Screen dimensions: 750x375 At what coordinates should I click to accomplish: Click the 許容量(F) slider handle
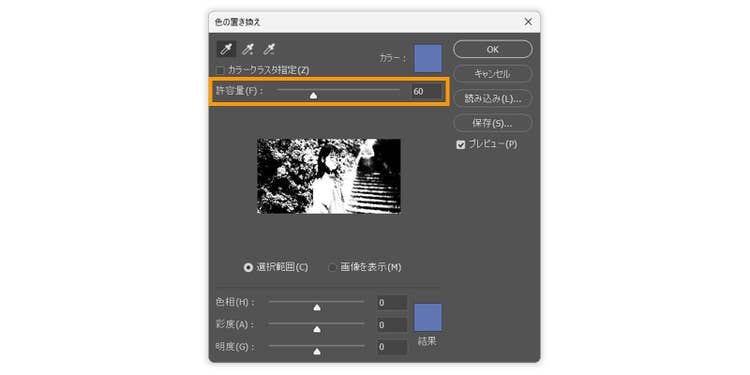313,96
